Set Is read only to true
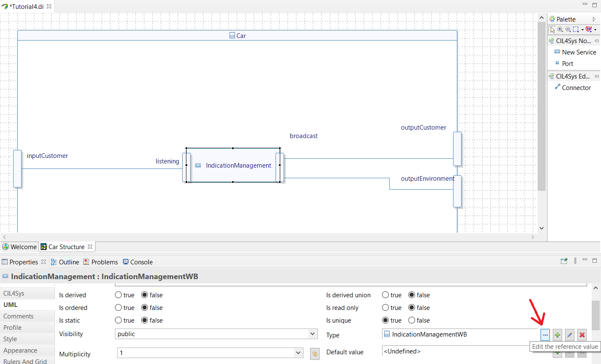601x364 pixels. pyautogui.click(x=385, y=308)
